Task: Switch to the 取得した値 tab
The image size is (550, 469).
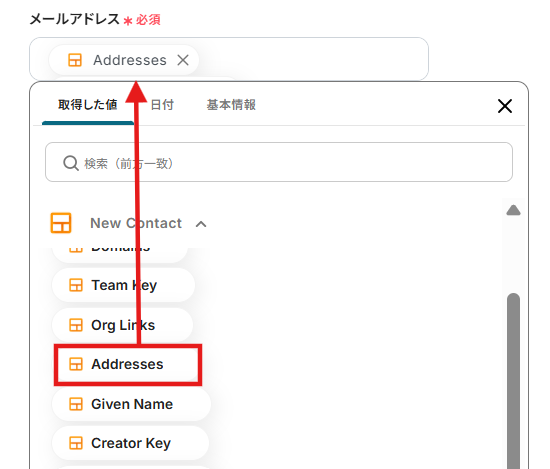Action: coord(88,105)
